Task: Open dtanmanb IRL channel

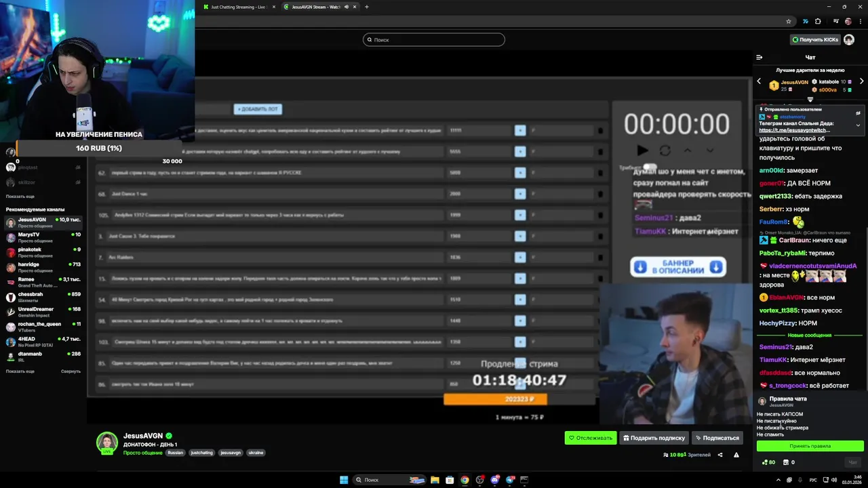Action: (x=43, y=357)
